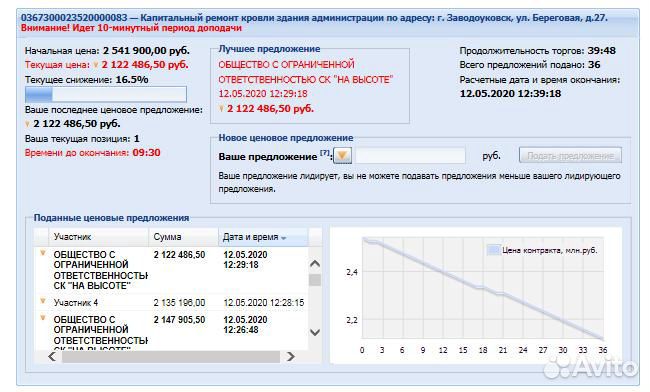
Task: Click the arrow icon beside Участник 4
Action: click(42, 301)
